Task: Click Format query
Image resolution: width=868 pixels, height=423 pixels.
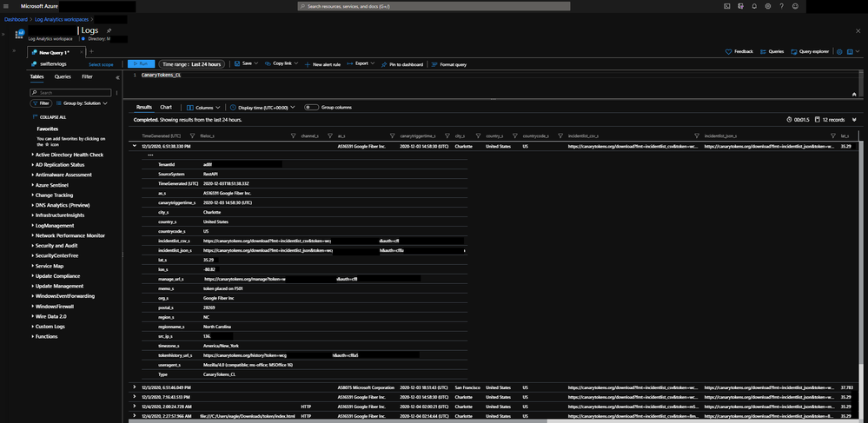Action: pyautogui.click(x=449, y=64)
